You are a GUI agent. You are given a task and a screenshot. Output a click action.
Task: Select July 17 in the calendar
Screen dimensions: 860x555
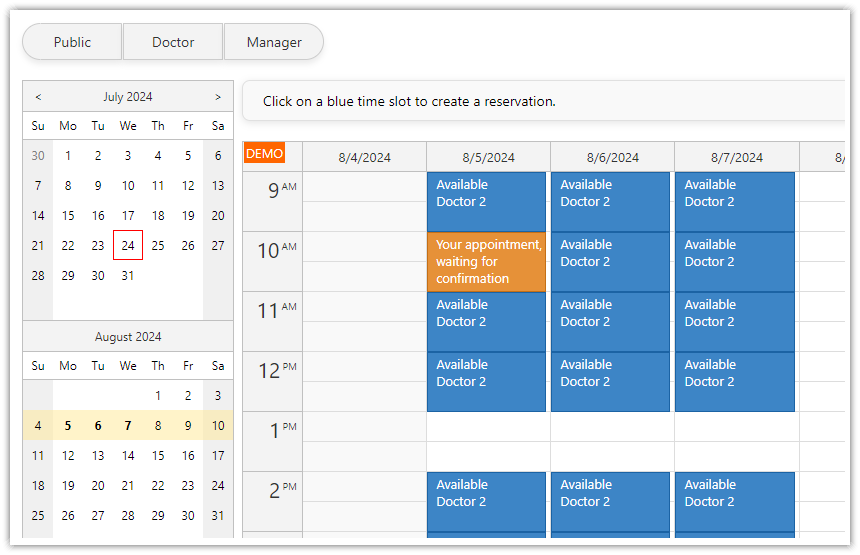click(x=128, y=216)
